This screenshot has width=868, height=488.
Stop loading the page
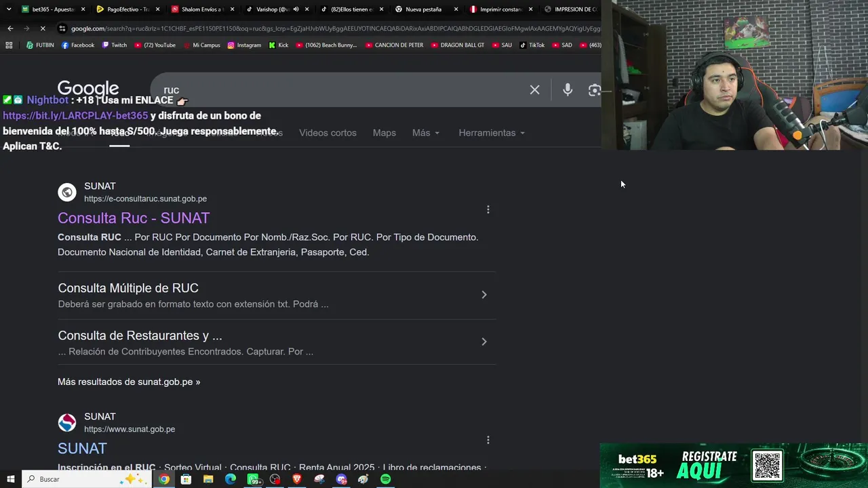pyautogui.click(x=42, y=28)
